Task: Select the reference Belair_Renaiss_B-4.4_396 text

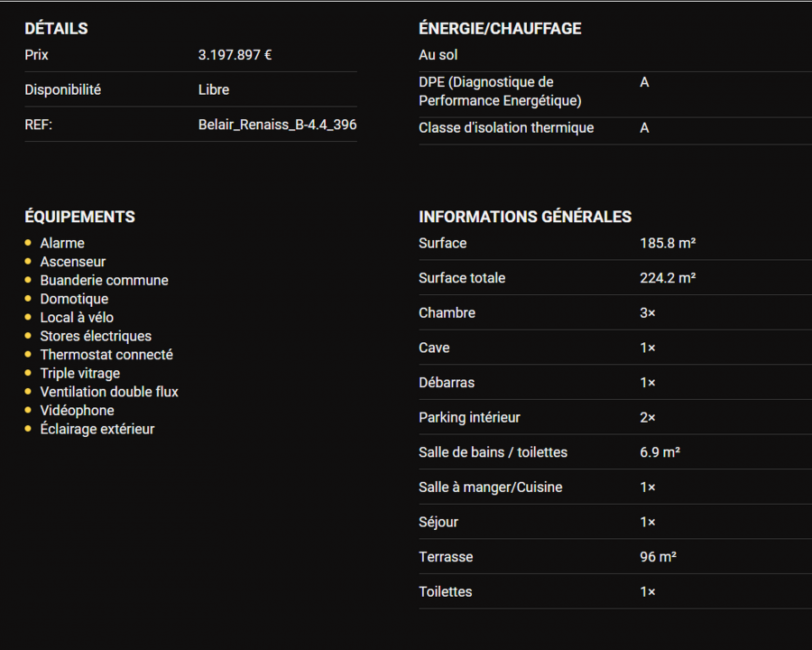Action: pos(277,125)
